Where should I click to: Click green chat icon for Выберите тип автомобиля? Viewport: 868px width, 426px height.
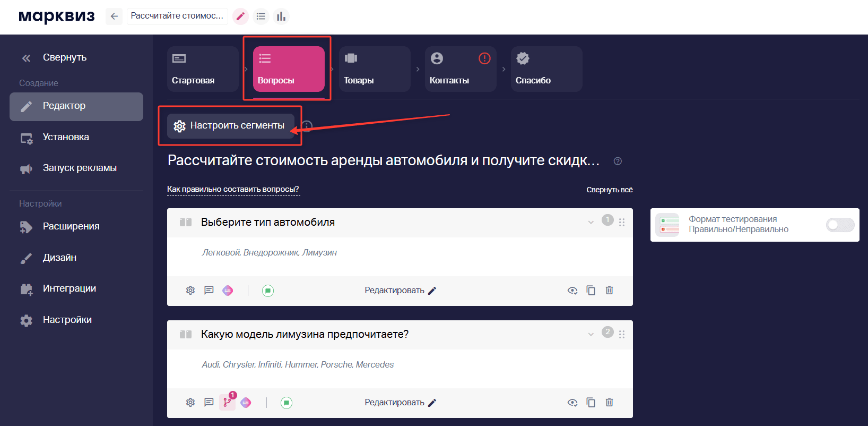click(x=268, y=291)
